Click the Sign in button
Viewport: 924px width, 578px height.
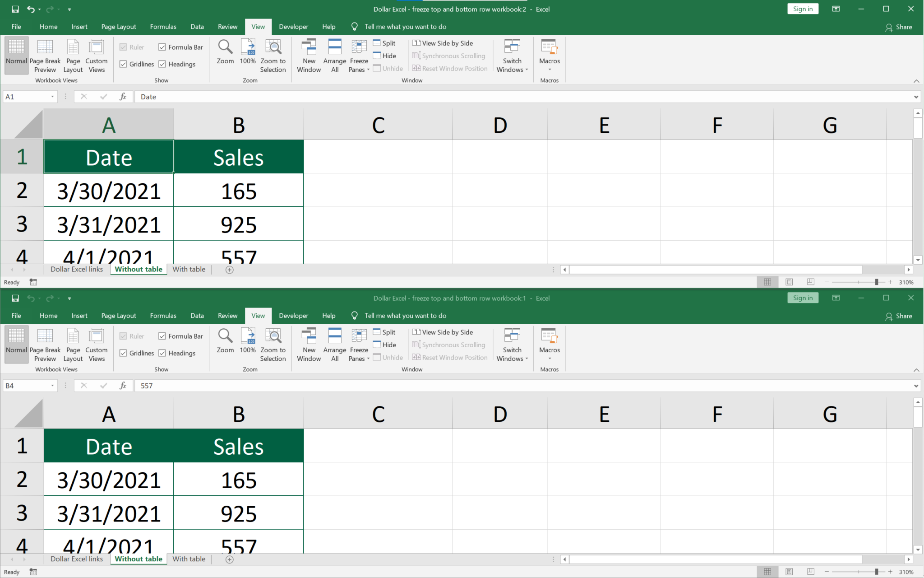(803, 9)
